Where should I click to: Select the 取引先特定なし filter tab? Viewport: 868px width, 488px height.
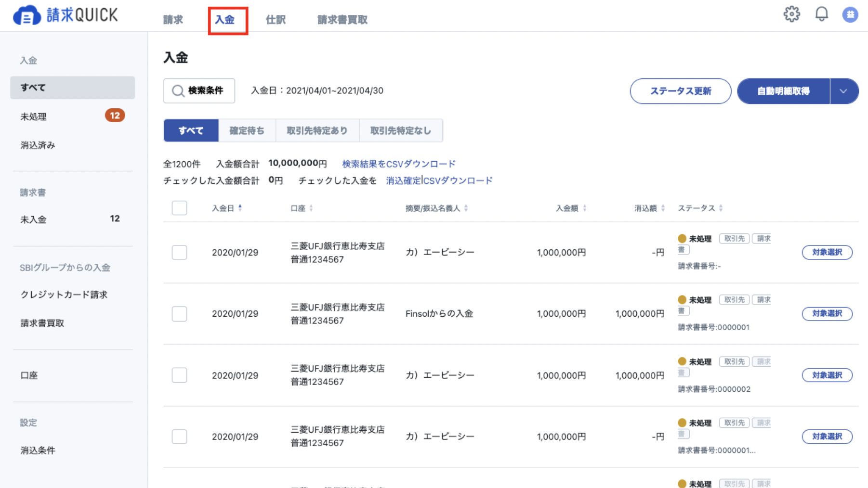[x=401, y=130]
